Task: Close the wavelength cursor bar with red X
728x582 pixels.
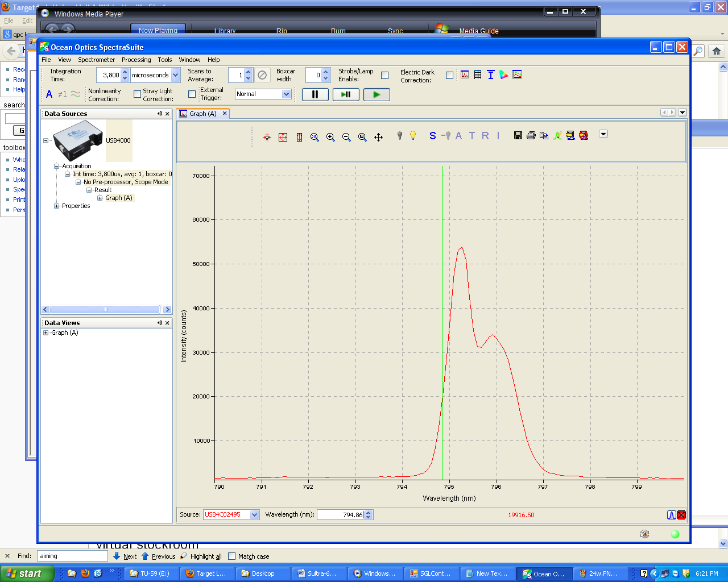Action: (x=681, y=515)
